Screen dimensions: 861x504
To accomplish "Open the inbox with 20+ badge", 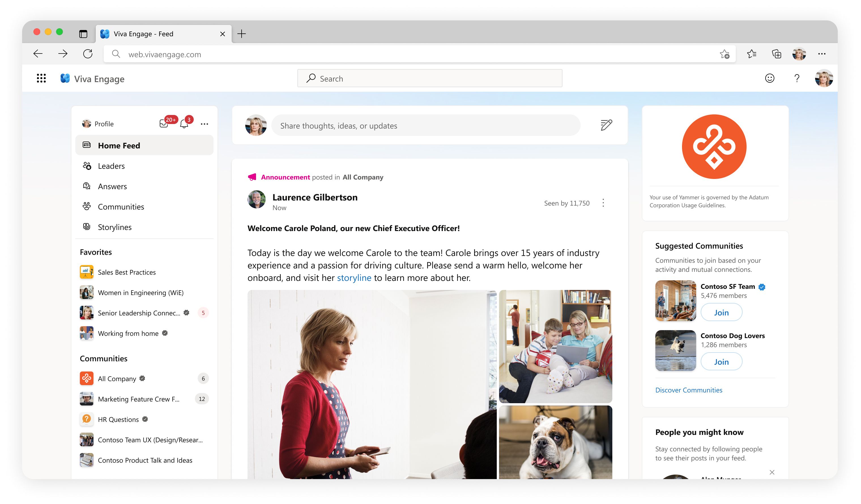I will [x=164, y=124].
